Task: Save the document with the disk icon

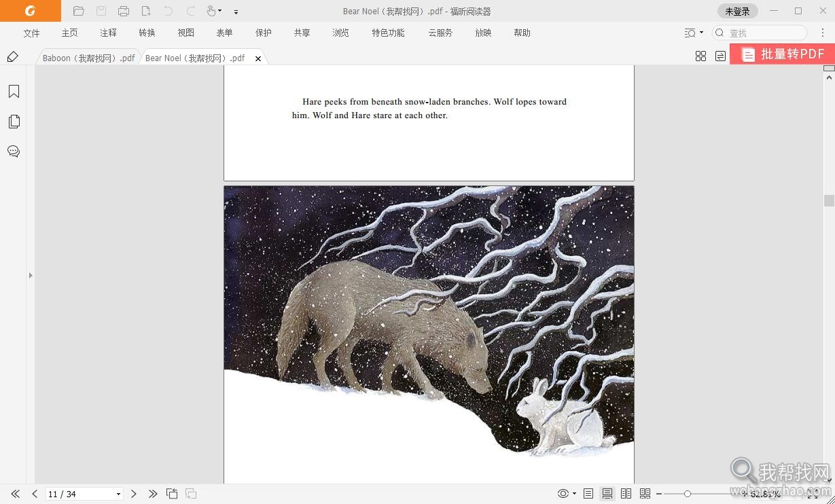Action: (101, 11)
